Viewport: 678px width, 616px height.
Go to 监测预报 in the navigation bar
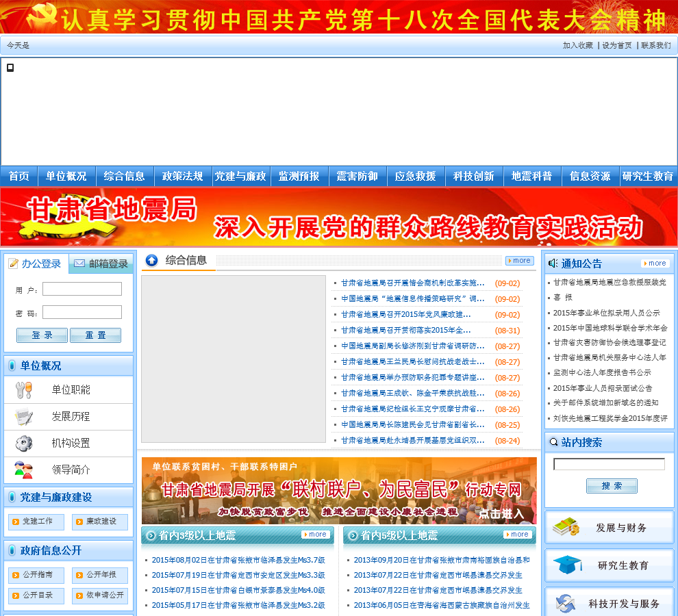299,176
